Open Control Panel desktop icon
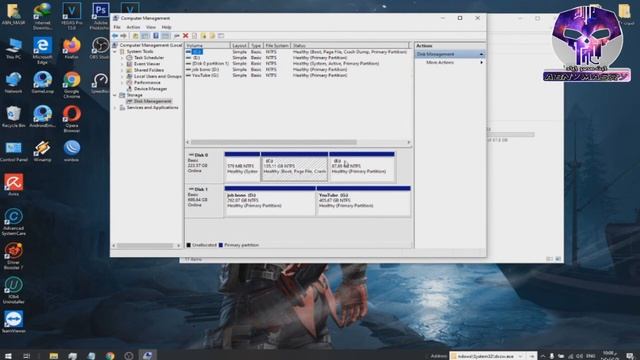Image resolution: width=640 pixels, height=360 pixels. pos(13,151)
